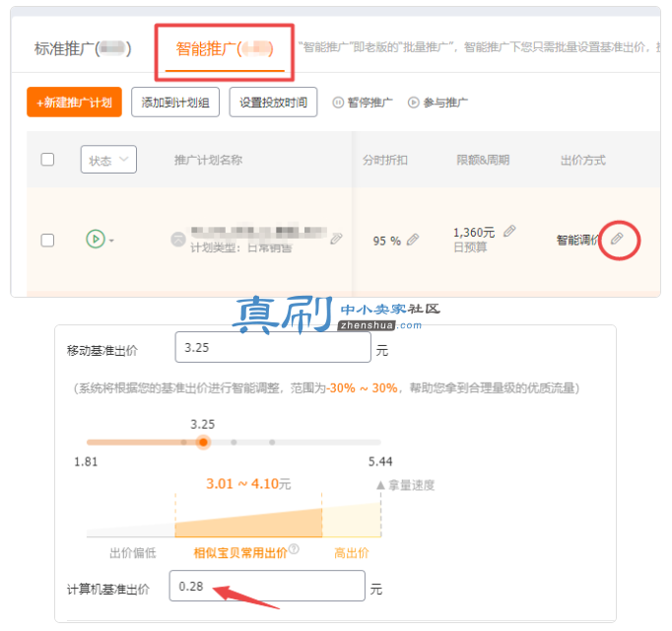The image size is (672, 631).
Task: Click the orange bid slider handle at 3.25
Action: pyautogui.click(x=203, y=442)
